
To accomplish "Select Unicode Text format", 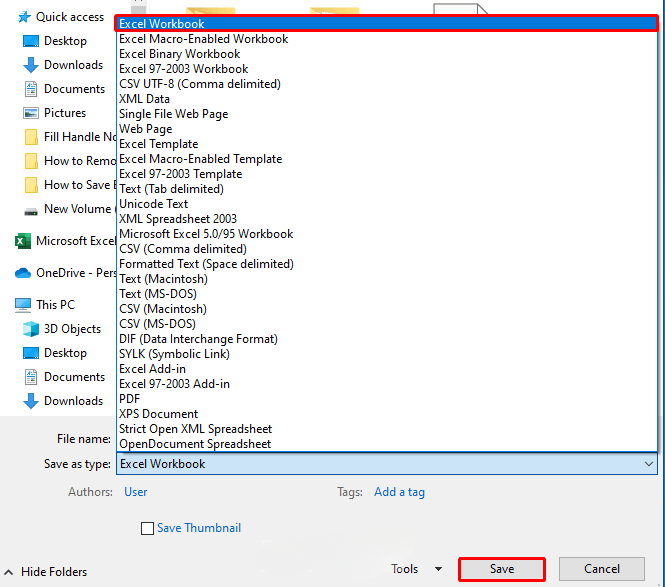I will tap(386, 204).
